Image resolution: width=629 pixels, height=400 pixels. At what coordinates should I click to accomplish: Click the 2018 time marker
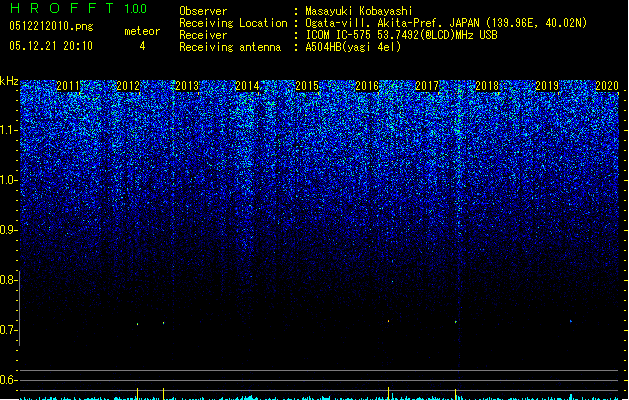click(487, 86)
